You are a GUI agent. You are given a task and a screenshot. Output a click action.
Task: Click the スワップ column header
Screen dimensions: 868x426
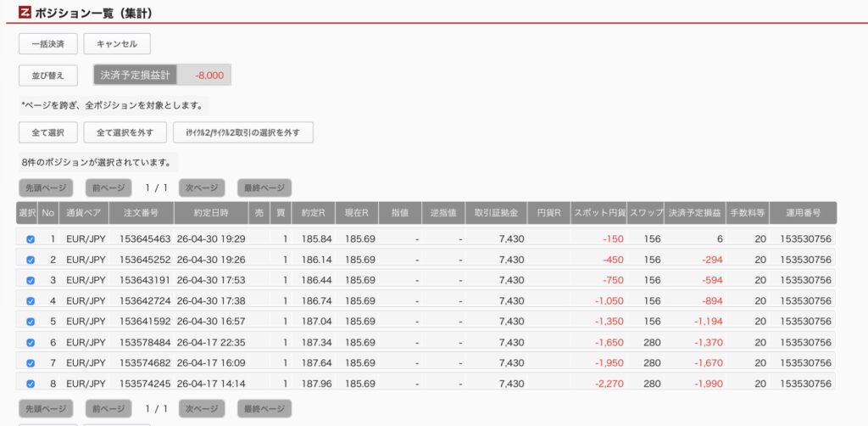point(645,213)
